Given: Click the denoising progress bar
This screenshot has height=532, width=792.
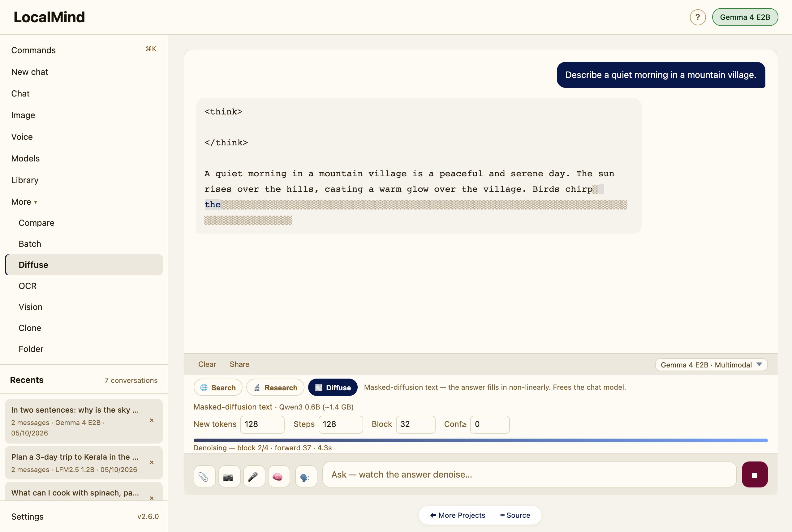Looking at the screenshot, I should pyautogui.click(x=480, y=440).
